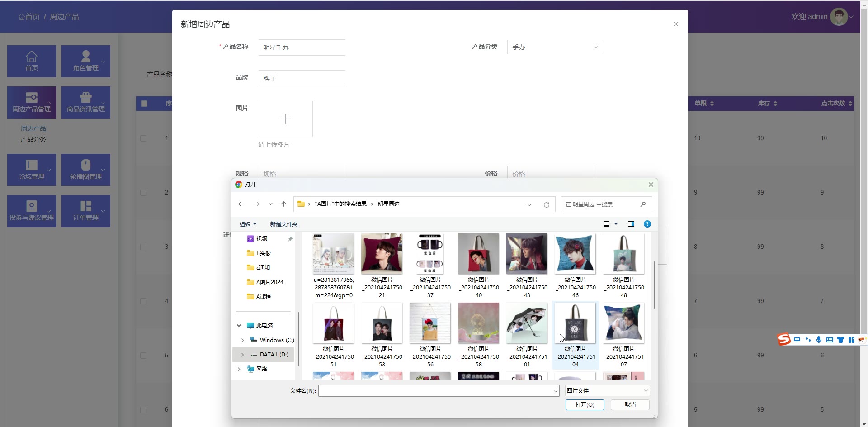This screenshot has height=427, width=868.
Task: Click the 产品名称 field with 明星手办
Action: tap(302, 47)
